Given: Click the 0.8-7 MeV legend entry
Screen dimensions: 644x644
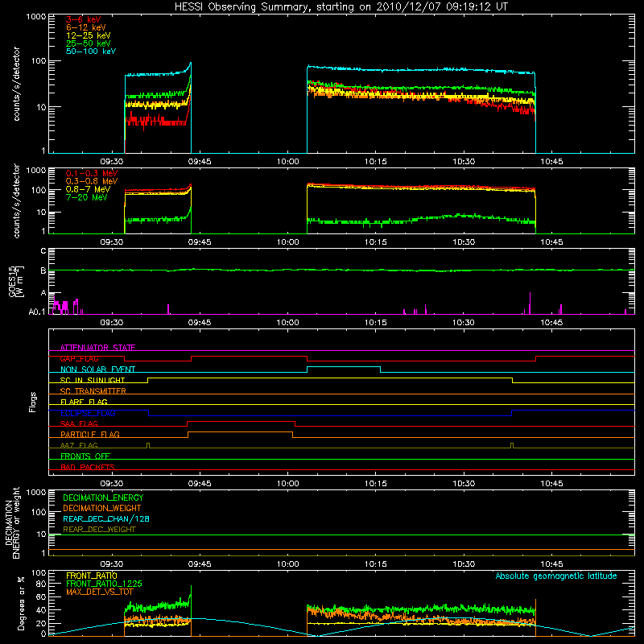Looking at the screenshot, I should pos(88,189).
